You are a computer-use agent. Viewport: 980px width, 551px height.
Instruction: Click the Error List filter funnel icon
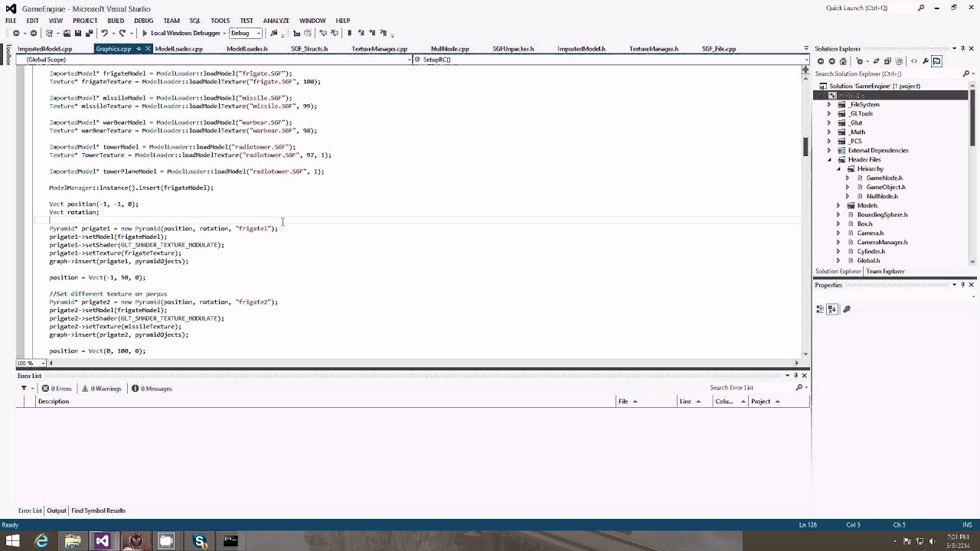(x=24, y=389)
